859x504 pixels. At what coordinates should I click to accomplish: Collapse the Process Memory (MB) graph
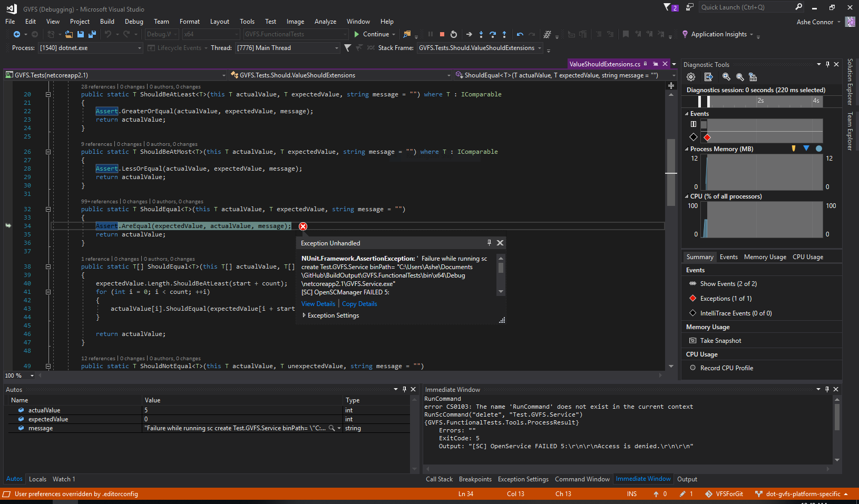(687, 149)
